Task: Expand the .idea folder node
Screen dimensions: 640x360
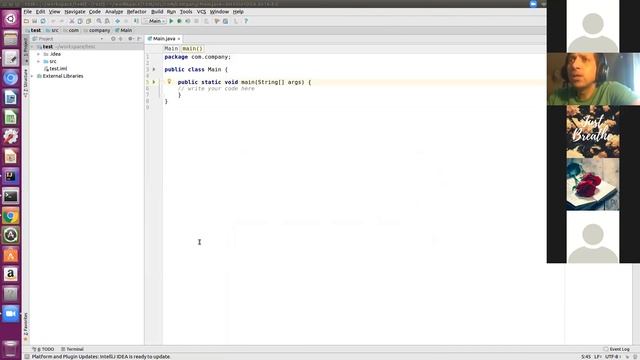Action: point(38,54)
